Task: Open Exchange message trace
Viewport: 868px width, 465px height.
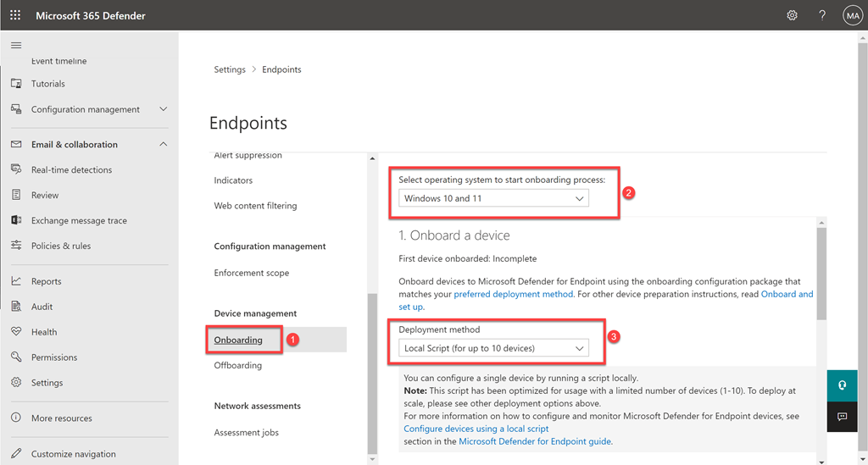Action: click(x=79, y=221)
